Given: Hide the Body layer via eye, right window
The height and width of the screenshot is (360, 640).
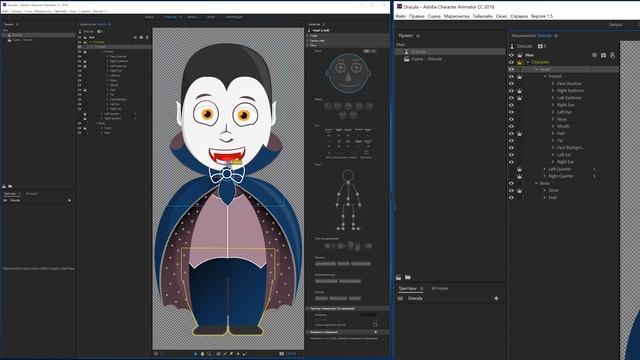Looking at the screenshot, I should (511, 183).
